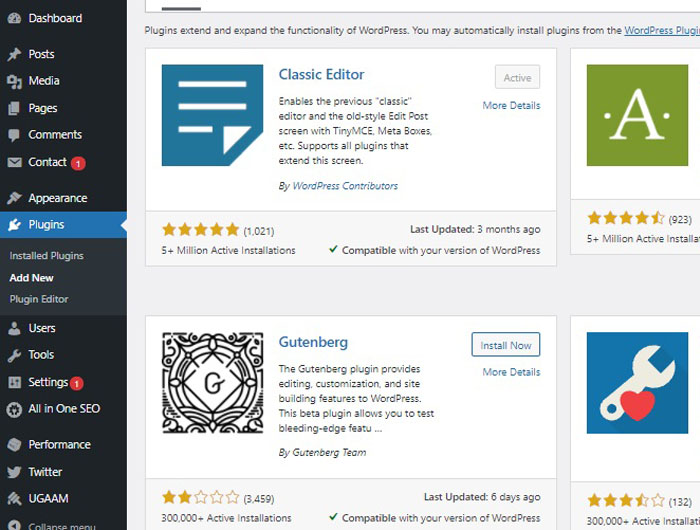Open More Details for Classic Editor
This screenshot has height=530, width=700.
tap(511, 105)
